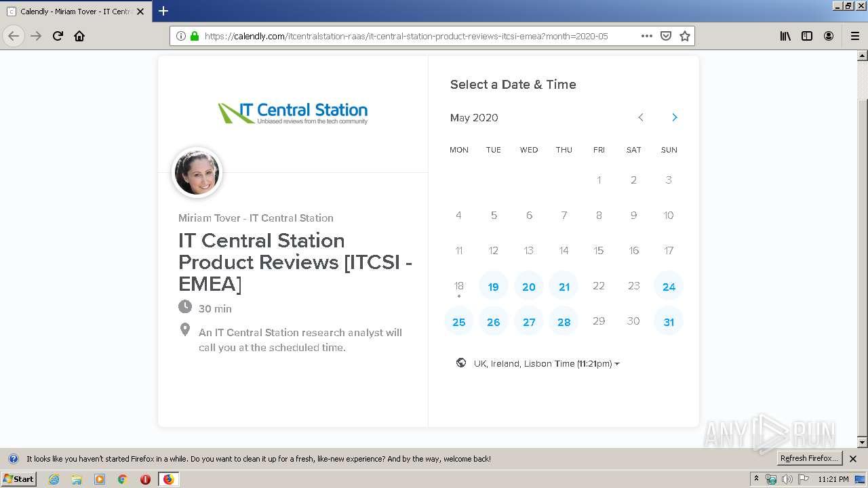
Task: Open the Firefox hamburger menu
Action: point(854,36)
